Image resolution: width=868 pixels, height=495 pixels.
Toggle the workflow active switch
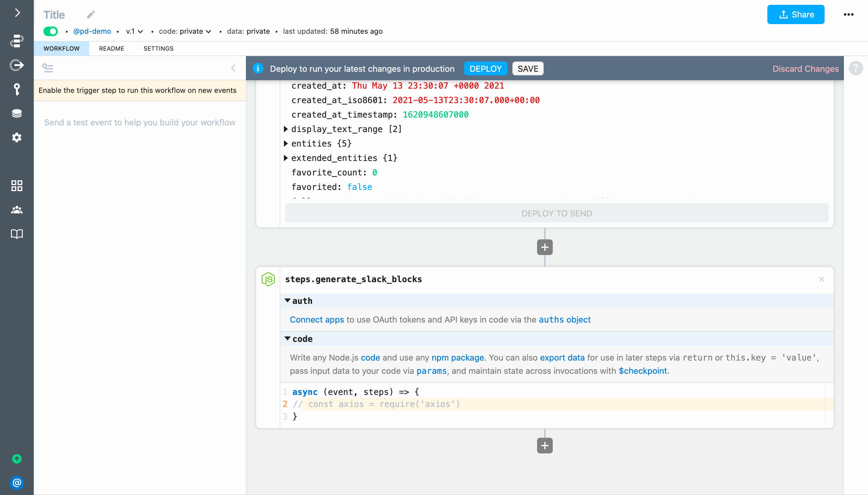[x=51, y=31]
